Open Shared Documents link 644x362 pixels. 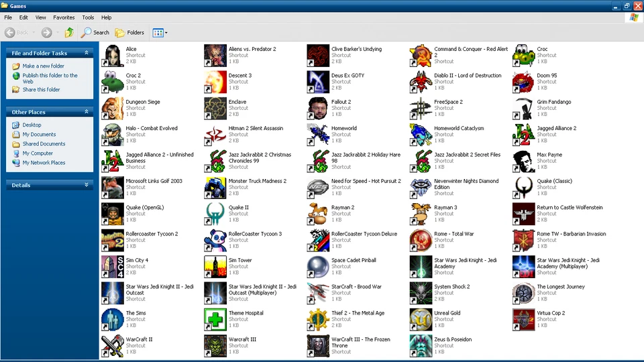44,143
